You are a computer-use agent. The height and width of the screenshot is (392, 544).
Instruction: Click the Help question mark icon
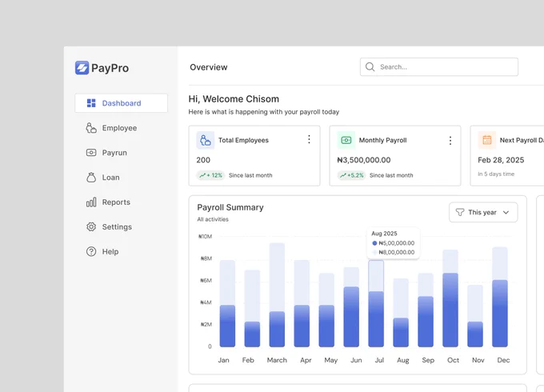click(x=91, y=251)
